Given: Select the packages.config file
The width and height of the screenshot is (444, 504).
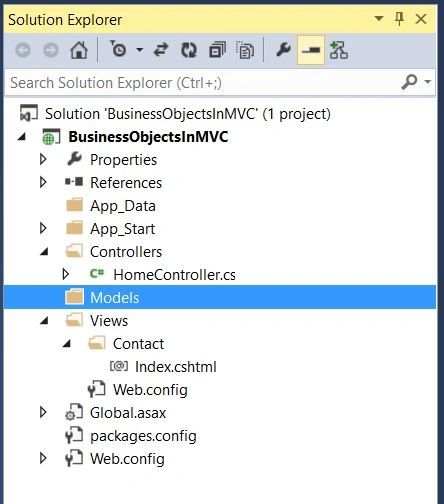Looking at the screenshot, I should (143, 436).
